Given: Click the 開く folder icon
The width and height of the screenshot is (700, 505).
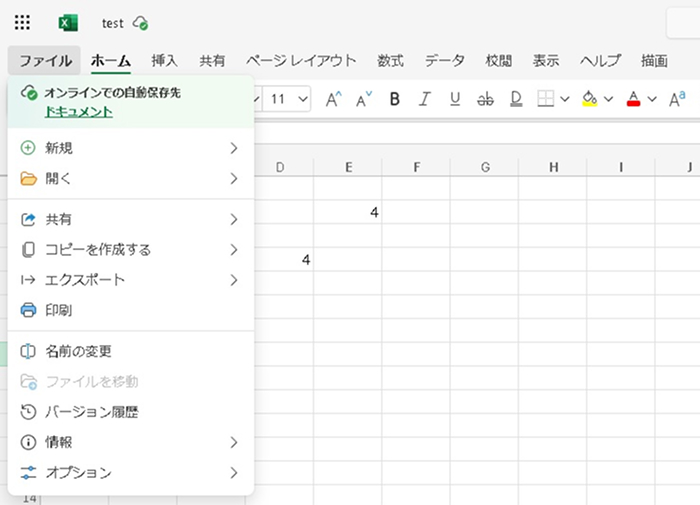Looking at the screenshot, I should [29, 179].
